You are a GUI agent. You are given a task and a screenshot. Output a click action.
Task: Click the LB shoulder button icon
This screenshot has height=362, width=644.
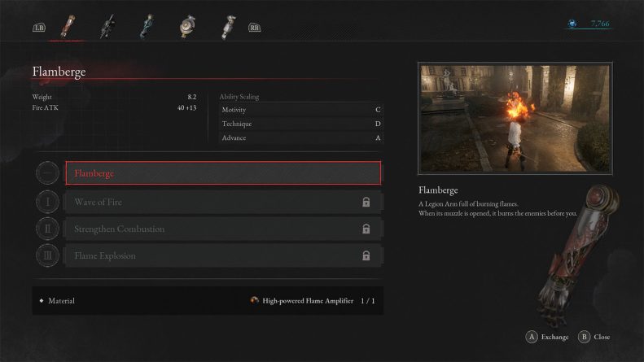(39, 28)
